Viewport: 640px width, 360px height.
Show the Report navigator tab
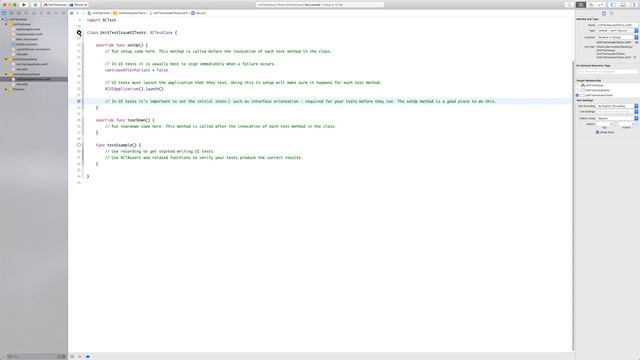[63, 13]
